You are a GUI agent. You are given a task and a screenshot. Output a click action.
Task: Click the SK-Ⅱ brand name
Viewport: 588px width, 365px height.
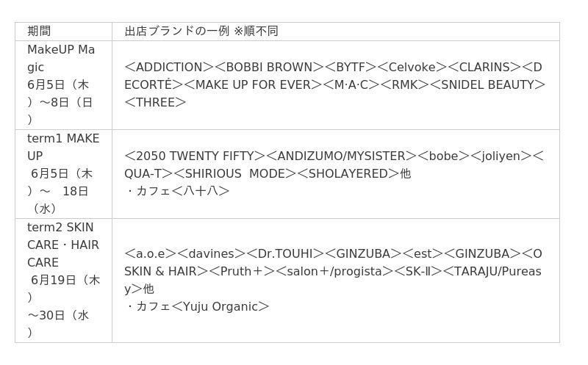[417, 271]
